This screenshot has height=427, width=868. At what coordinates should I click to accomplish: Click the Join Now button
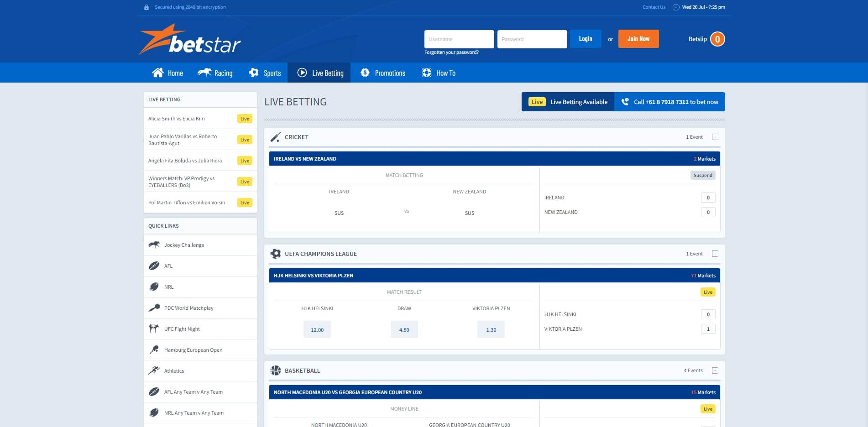tap(638, 39)
